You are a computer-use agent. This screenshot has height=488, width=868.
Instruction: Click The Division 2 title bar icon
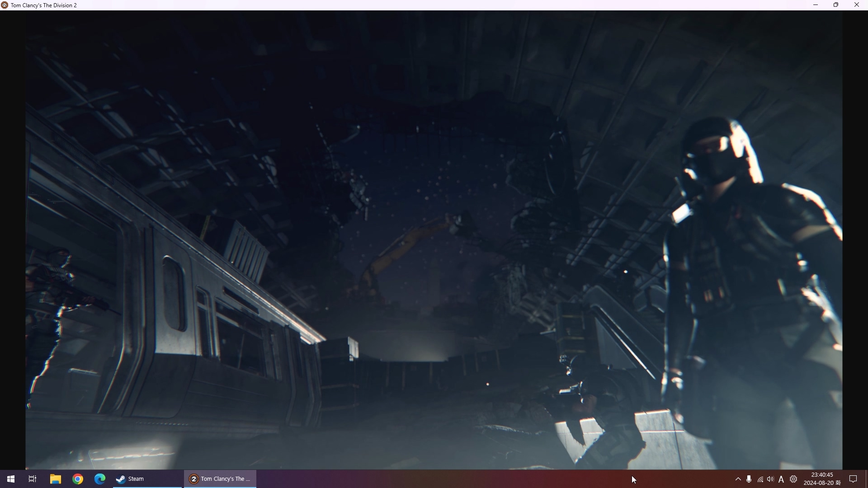point(5,5)
